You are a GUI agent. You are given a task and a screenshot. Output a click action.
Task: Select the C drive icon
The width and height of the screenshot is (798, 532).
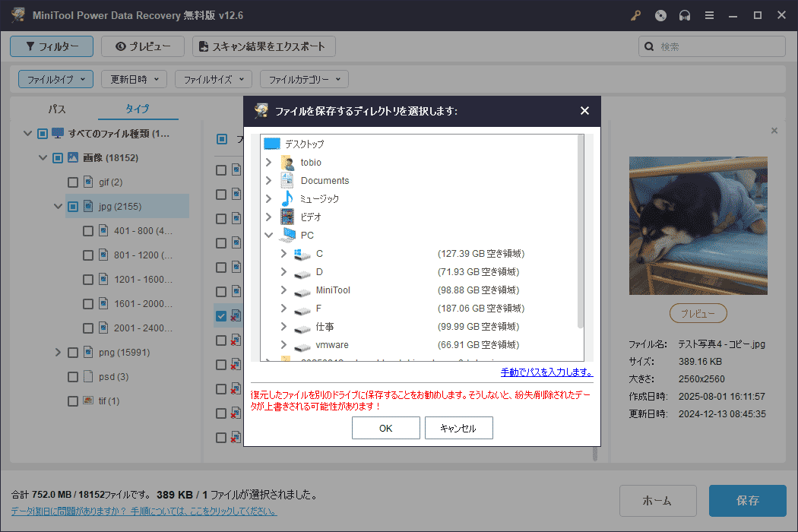[302, 254]
